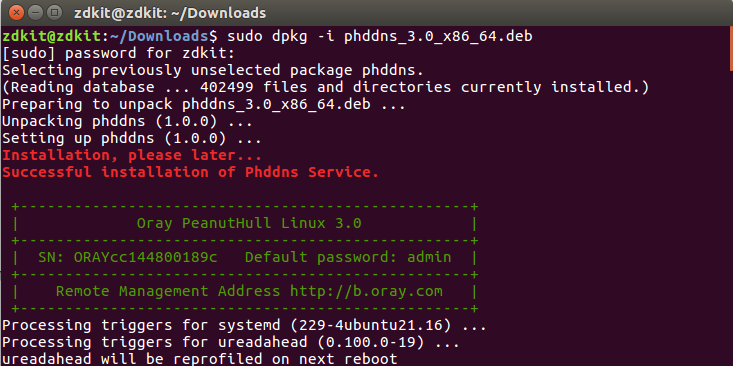Click the orange terminal scrollbar
This screenshot has height=366, width=733.
point(731,49)
